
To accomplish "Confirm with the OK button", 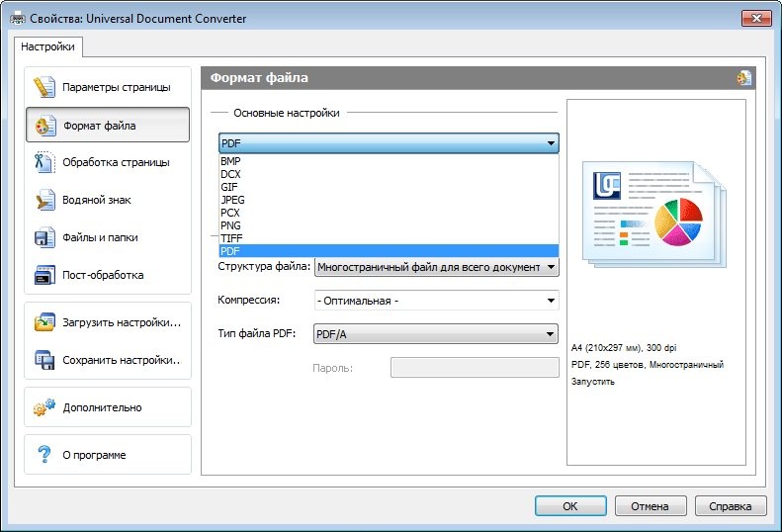I will click(x=570, y=506).
